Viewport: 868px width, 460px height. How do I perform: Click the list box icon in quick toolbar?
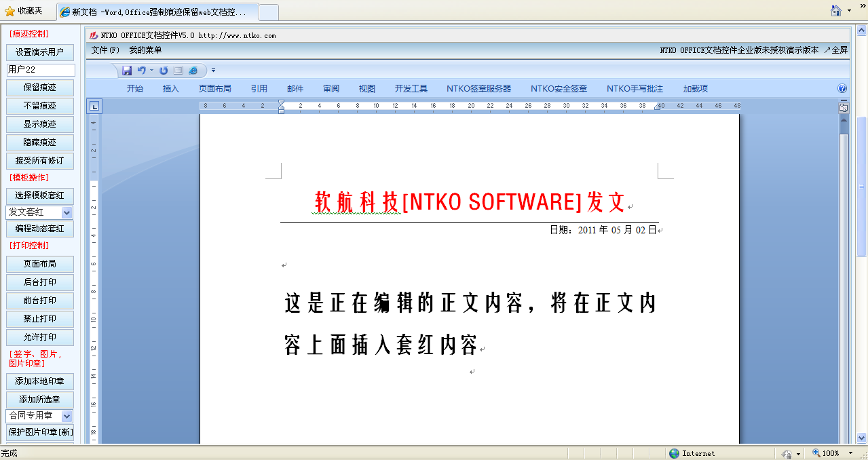(x=178, y=70)
